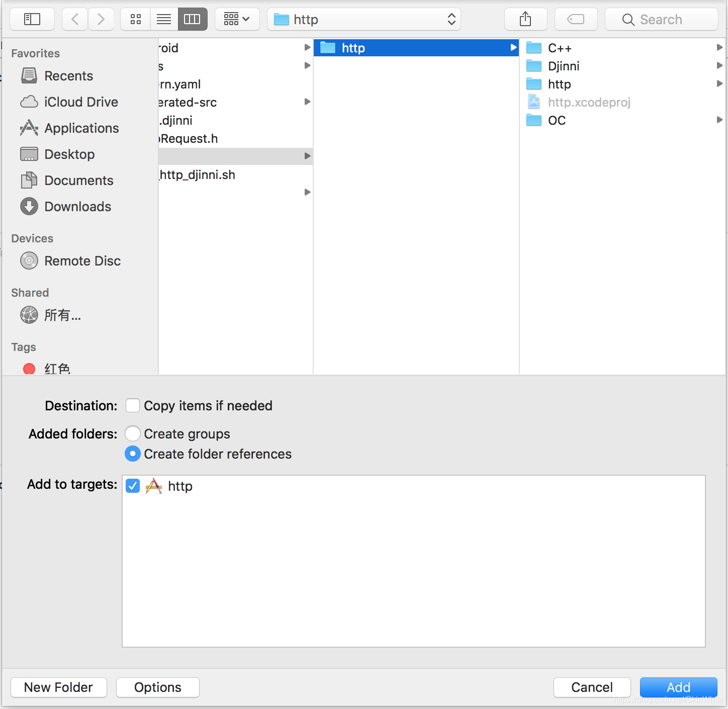The height and width of the screenshot is (709, 728).
Task: Open the http path popup menu
Action: (364, 19)
